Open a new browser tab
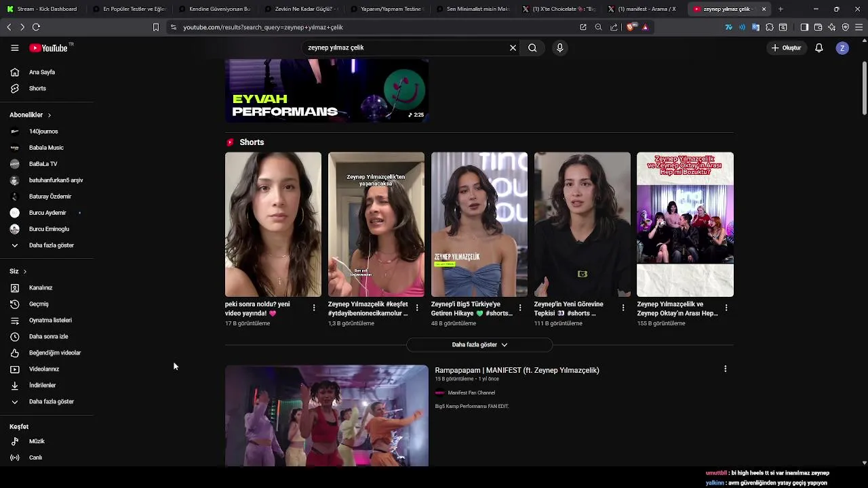This screenshot has width=868, height=488. (x=781, y=9)
